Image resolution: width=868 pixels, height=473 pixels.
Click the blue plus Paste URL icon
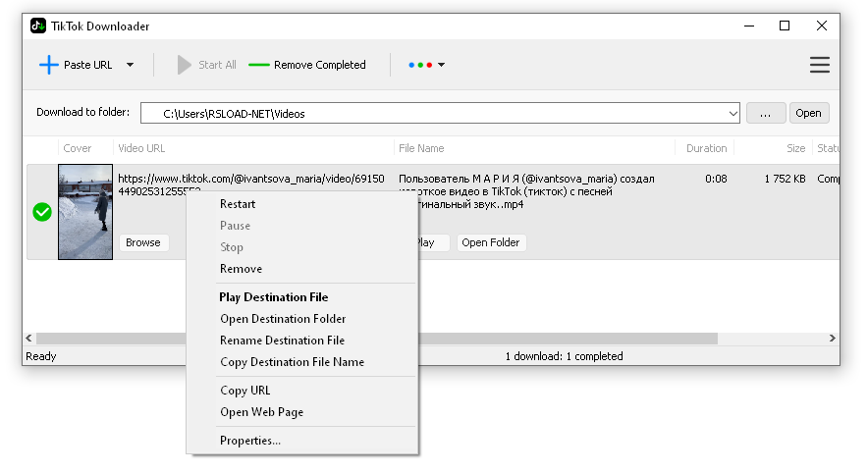click(49, 65)
